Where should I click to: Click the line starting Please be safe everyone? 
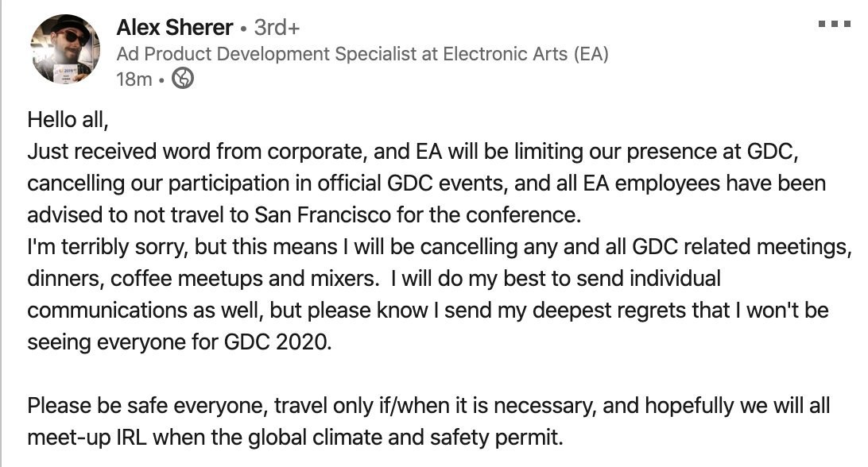coord(428,406)
